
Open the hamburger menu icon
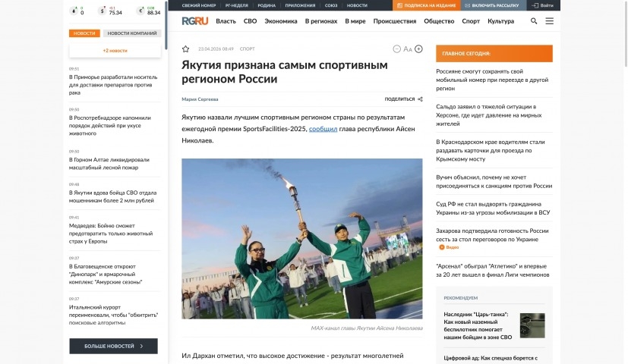pyautogui.click(x=550, y=21)
